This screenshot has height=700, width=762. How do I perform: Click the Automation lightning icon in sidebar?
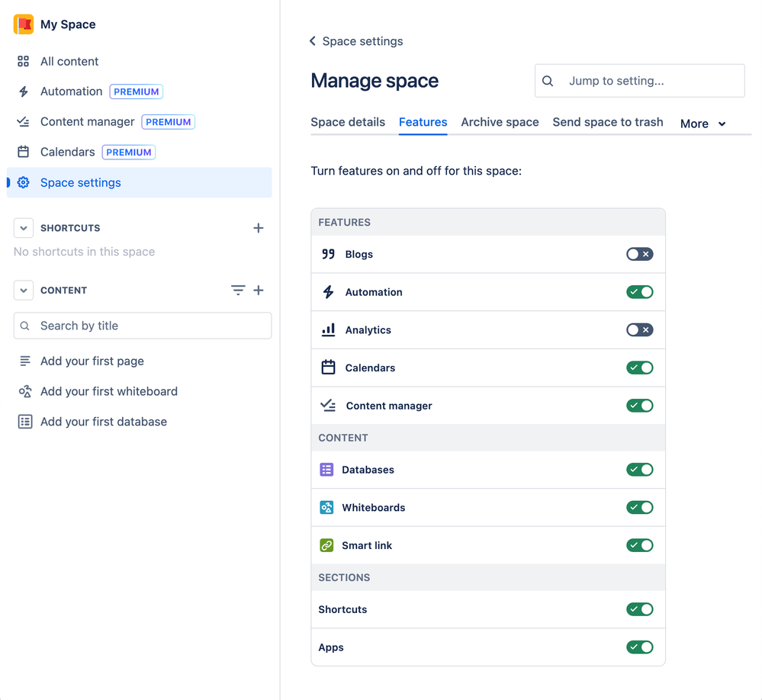pos(24,92)
